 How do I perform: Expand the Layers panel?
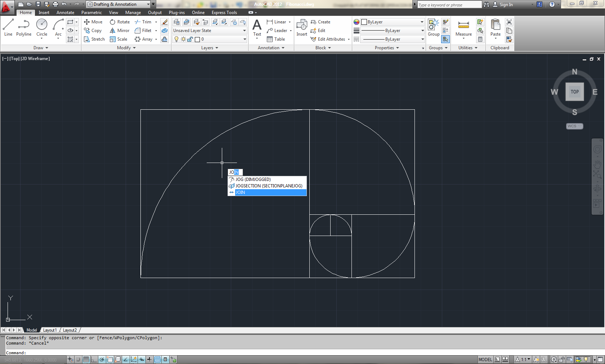[x=210, y=48]
